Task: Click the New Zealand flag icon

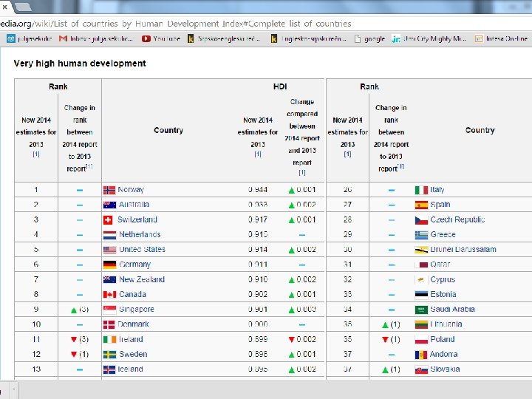Action: click(x=109, y=280)
